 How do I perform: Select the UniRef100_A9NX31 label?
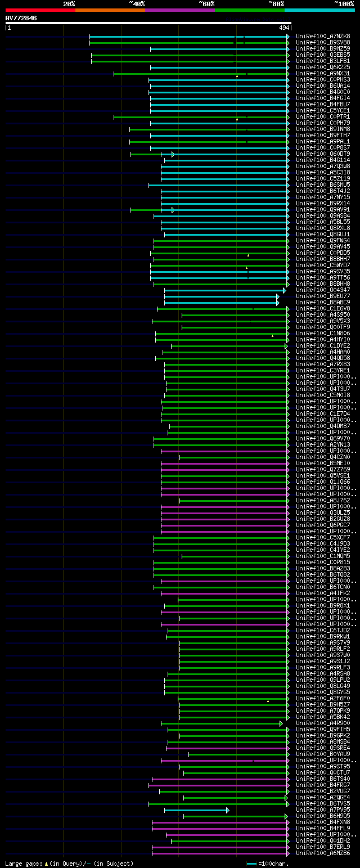(x=323, y=73)
